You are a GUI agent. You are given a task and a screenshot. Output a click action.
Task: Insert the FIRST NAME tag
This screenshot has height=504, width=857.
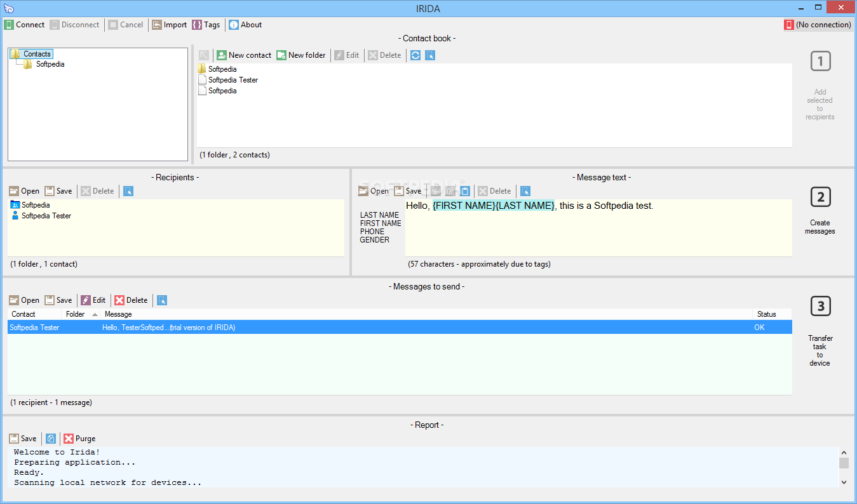pos(381,223)
